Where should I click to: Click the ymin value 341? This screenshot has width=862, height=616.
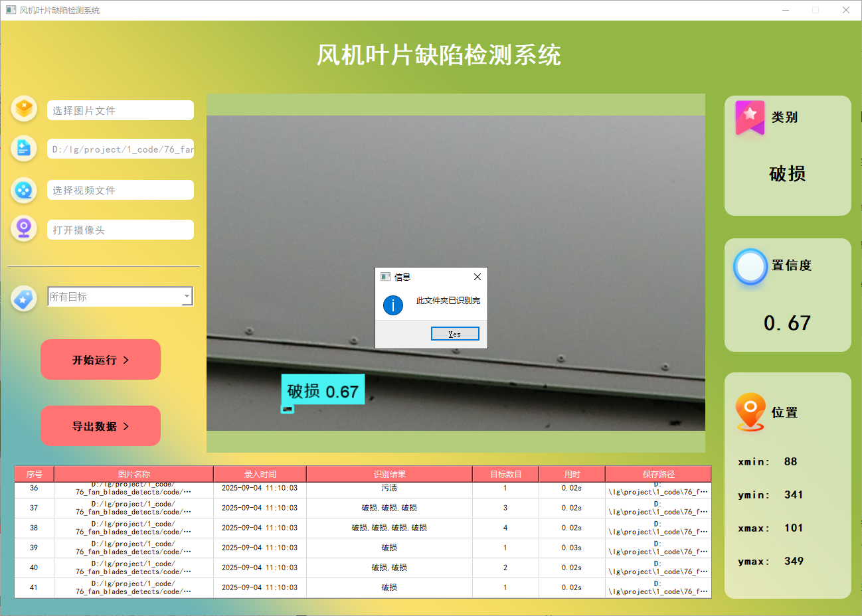pyautogui.click(x=794, y=495)
